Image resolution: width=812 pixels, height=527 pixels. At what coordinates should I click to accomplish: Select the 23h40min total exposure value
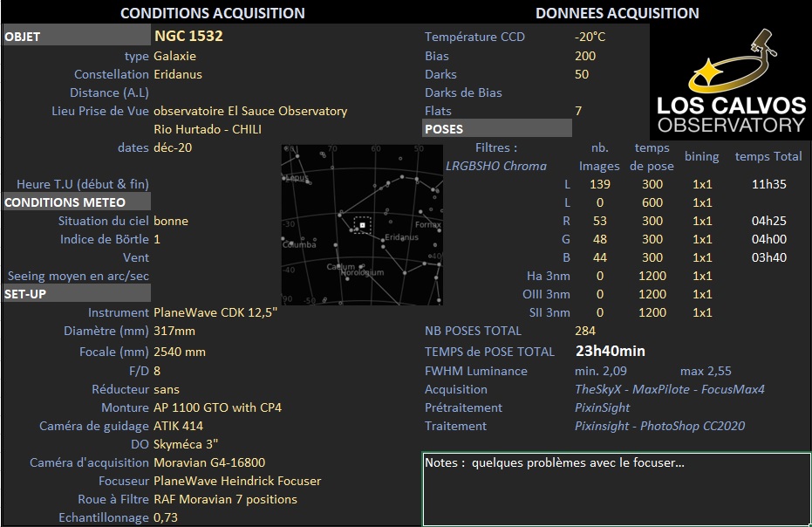pyautogui.click(x=610, y=351)
